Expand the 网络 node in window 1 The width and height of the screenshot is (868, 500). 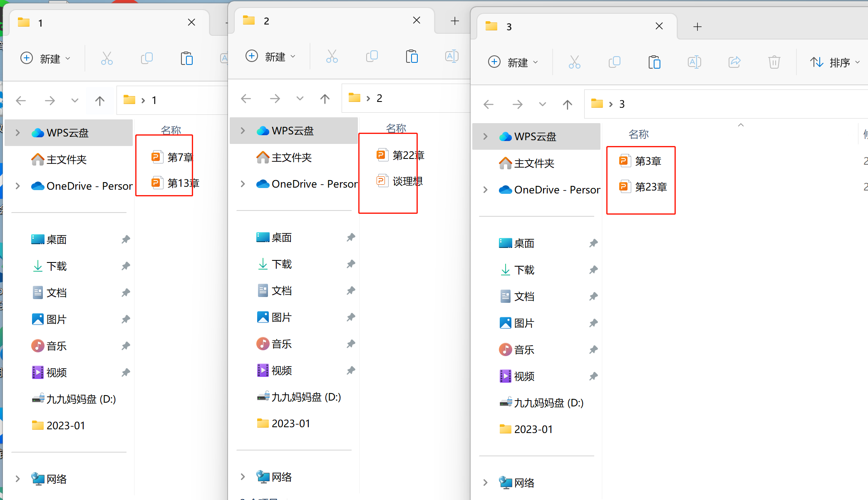[x=17, y=479]
